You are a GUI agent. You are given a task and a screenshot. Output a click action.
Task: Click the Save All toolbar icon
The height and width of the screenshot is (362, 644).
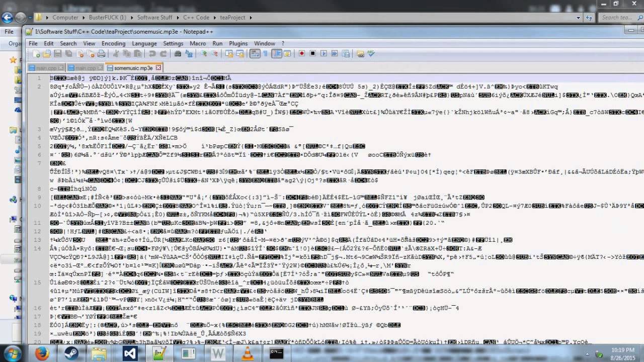click(68, 54)
